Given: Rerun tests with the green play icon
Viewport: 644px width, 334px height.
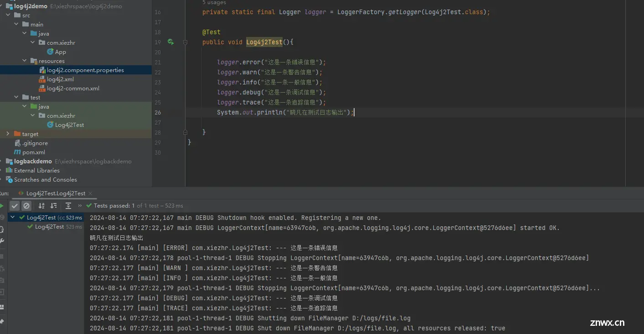Looking at the screenshot, I should pos(2,206).
